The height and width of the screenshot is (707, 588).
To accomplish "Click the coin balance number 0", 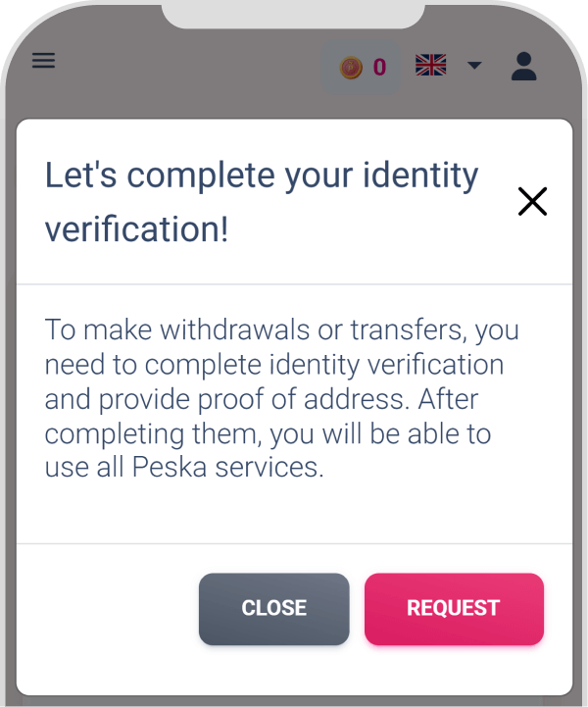I will click(x=379, y=68).
